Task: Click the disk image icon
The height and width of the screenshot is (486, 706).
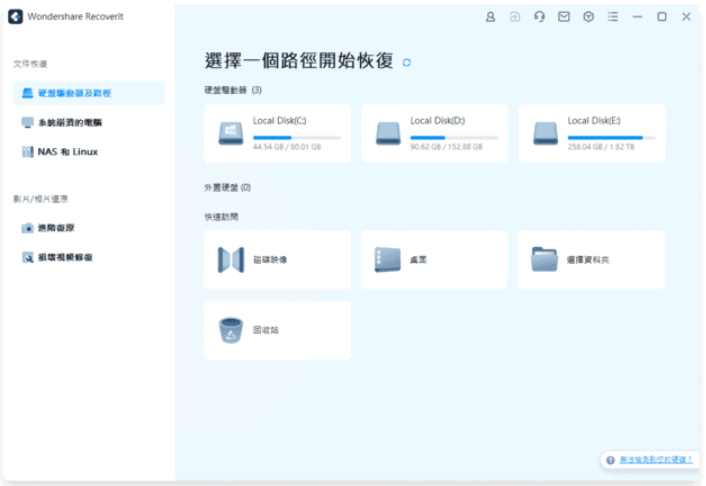Action: [x=231, y=260]
